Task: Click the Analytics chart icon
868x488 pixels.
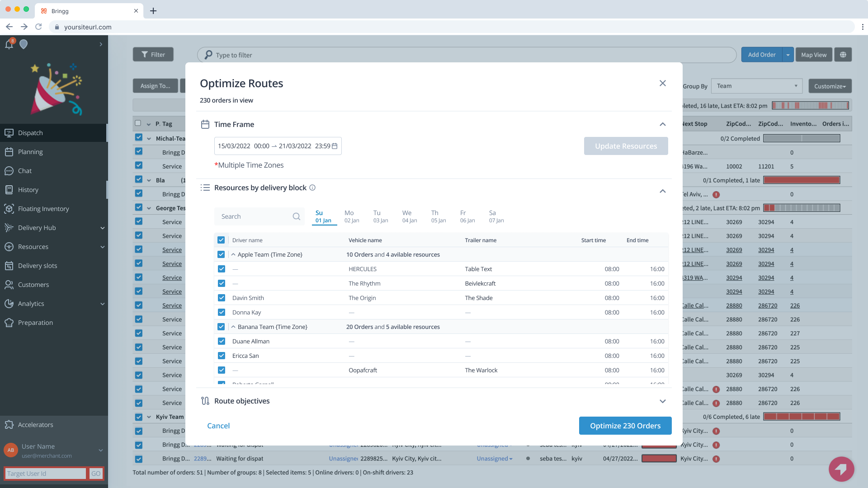Action: 9,304
